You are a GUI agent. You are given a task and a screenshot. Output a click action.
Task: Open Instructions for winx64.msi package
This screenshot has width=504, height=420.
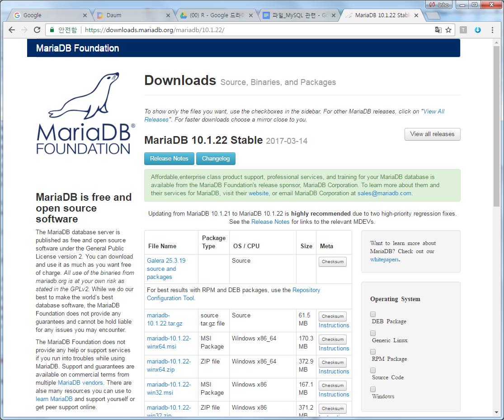(334, 349)
